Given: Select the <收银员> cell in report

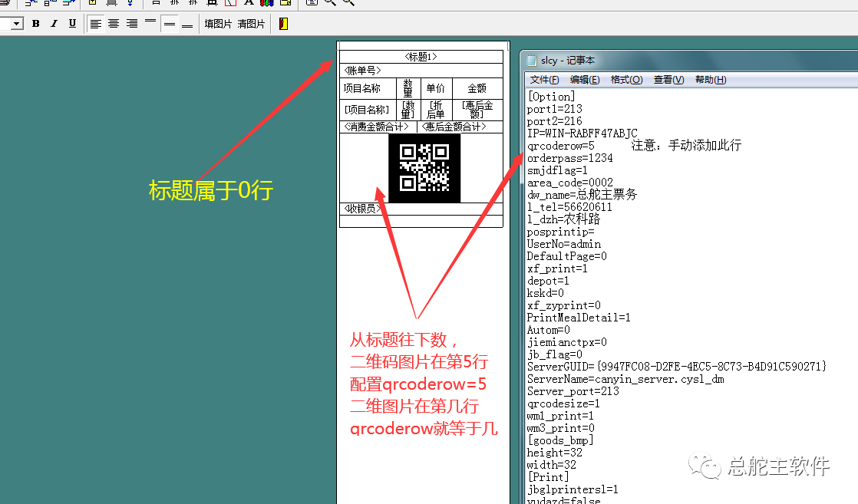Looking at the screenshot, I should tap(421, 209).
